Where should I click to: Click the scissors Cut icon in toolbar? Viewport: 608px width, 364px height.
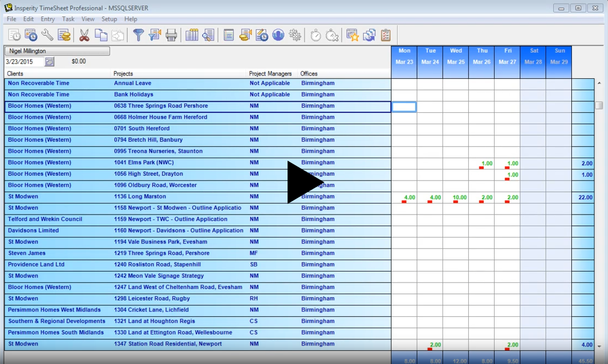click(84, 36)
